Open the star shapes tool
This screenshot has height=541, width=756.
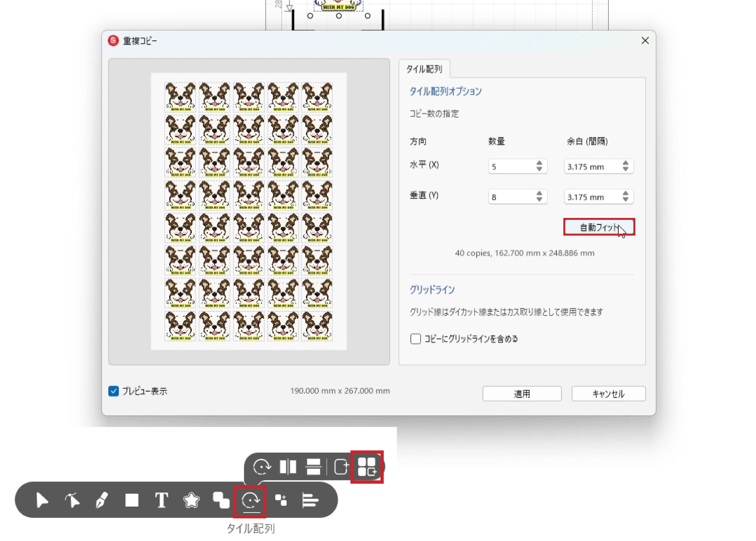(x=191, y=500)
